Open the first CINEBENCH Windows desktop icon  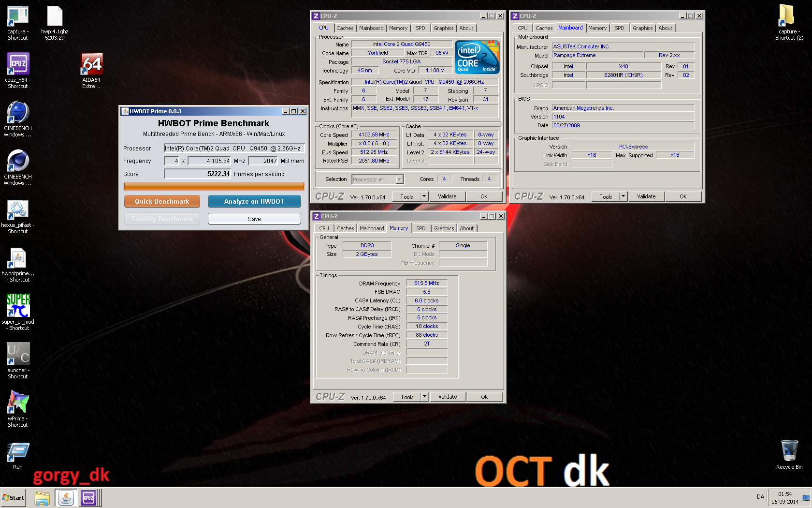pos(18,119)
